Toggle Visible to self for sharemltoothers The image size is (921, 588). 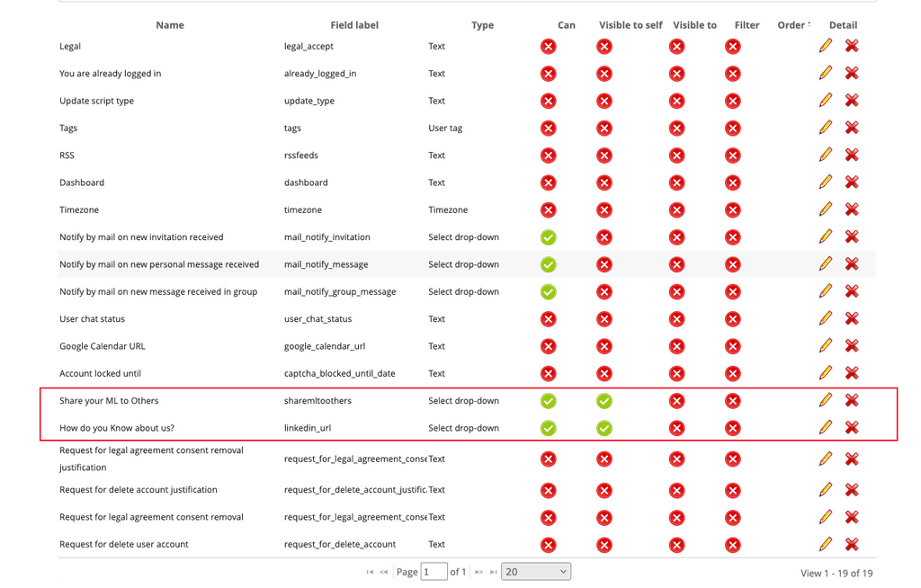pos(604,401)
